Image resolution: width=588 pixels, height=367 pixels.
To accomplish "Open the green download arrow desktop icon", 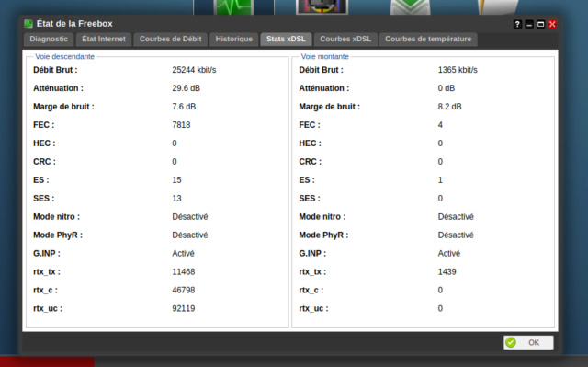I will (x=411, y=7).
